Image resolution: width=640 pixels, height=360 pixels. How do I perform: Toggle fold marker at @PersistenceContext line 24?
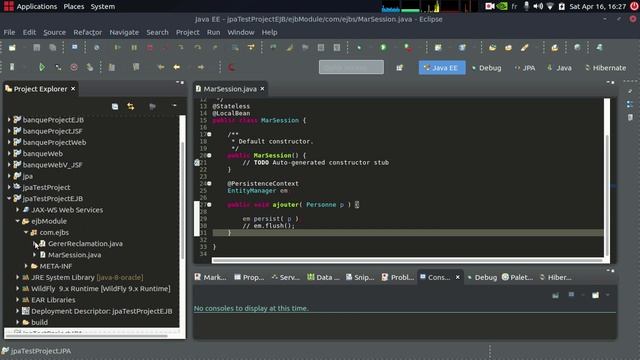pyautogui.click(x=209, y=184)
